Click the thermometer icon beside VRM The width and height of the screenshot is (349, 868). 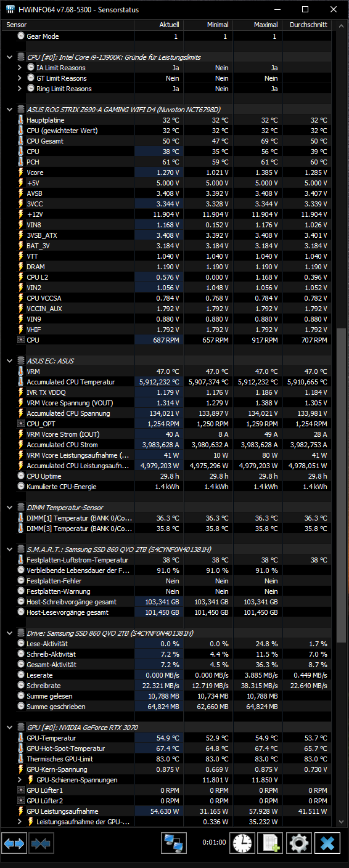click(x=22, y=371)
